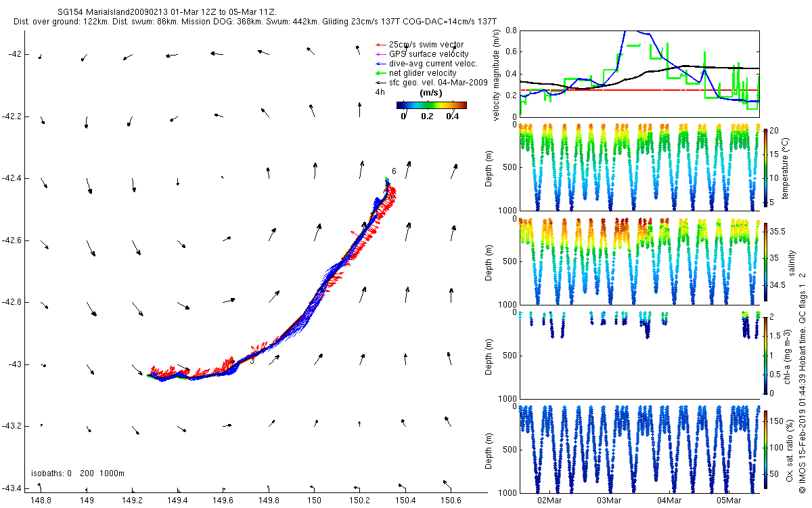Click the '150.2' longitude tick label
Image resolution: width=812 pixels, height=508 pixels.
359,501
